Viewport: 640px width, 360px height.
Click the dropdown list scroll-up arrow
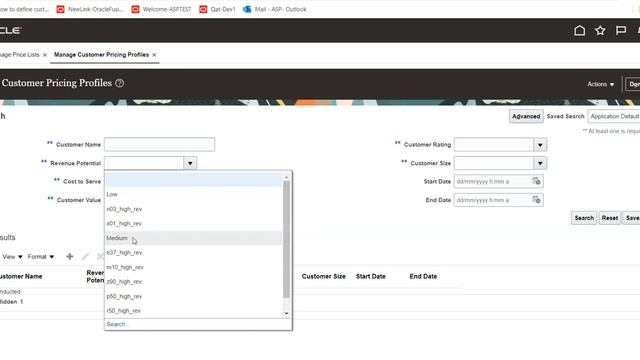click(x=286, y=177)
